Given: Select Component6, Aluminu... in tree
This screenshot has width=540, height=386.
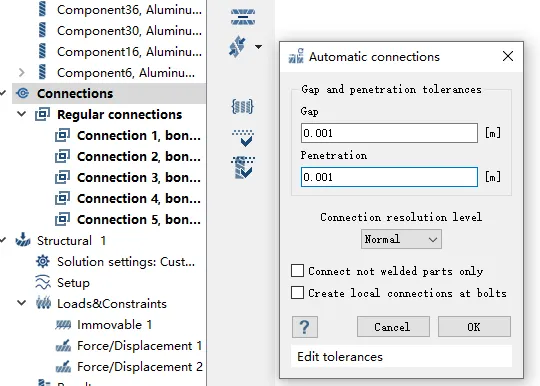Looking at the screenshot, I should click(126, 73).
